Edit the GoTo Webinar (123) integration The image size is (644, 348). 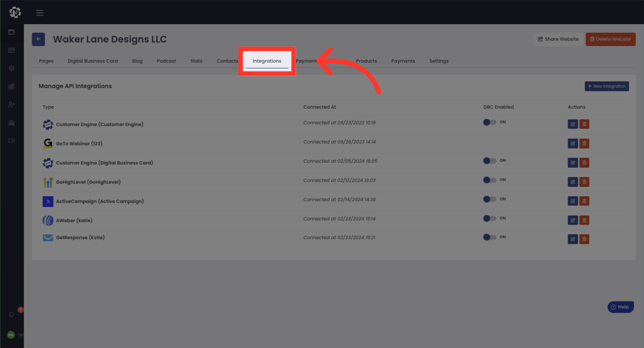573,144
